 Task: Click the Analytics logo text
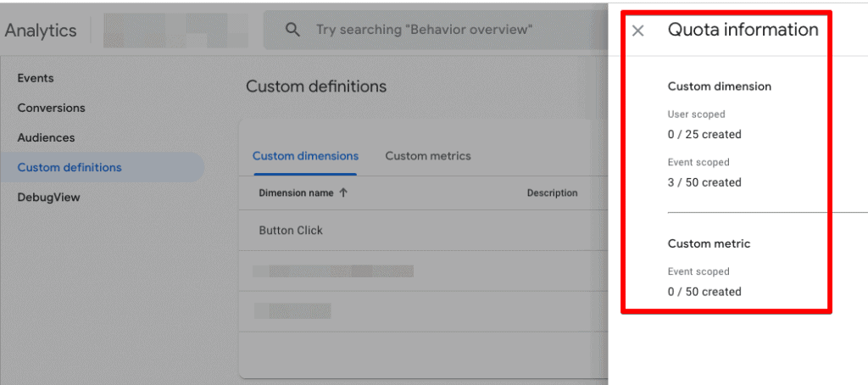41,31
